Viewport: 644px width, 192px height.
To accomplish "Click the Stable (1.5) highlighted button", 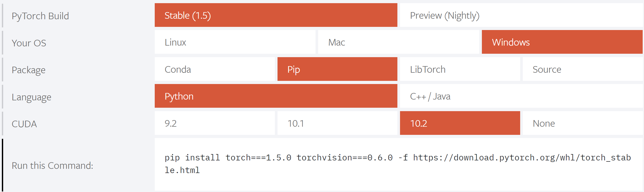I will 276,16.
